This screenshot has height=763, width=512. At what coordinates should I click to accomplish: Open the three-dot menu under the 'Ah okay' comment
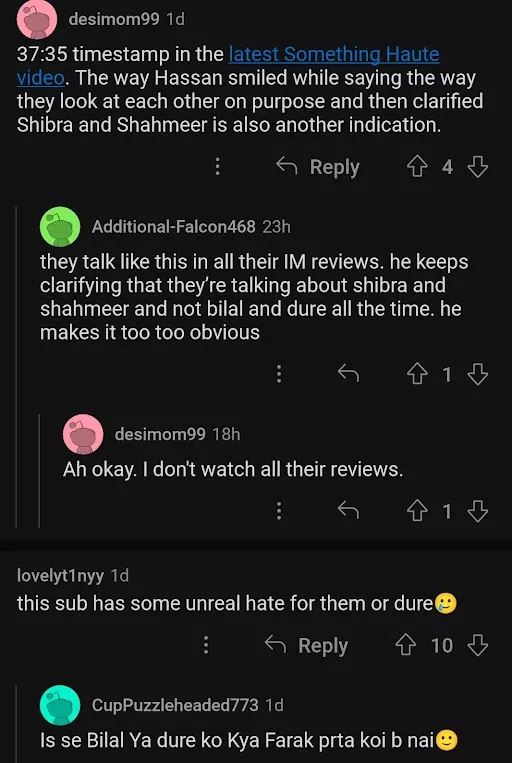point(279,511)
